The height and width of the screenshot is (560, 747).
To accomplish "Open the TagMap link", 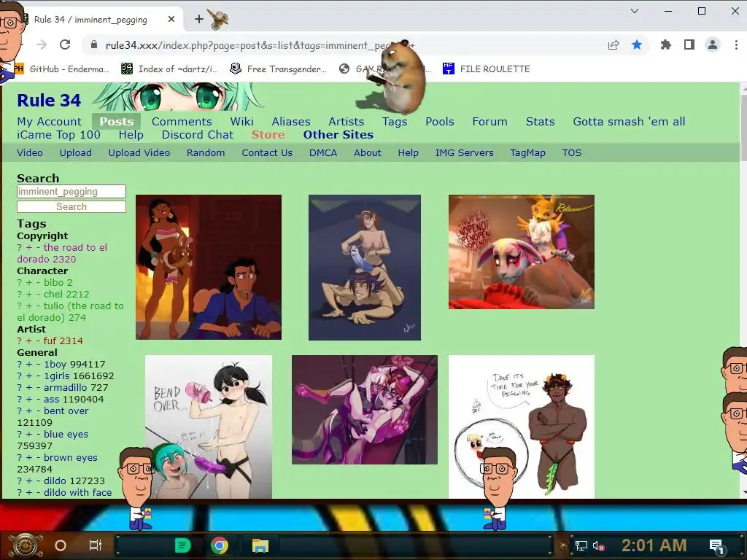I will tap(527, 153).
